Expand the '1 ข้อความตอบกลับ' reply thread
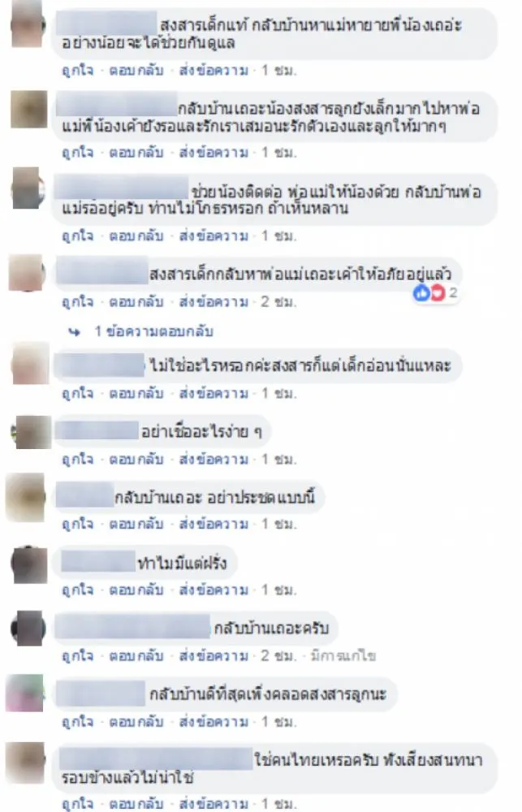The image size is (522, 812). 153,331
